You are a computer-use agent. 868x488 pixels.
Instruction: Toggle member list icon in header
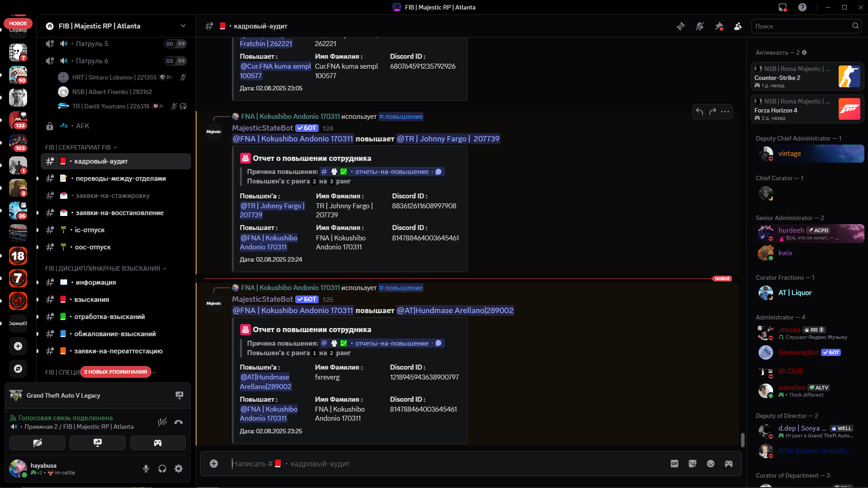(738, 26)
